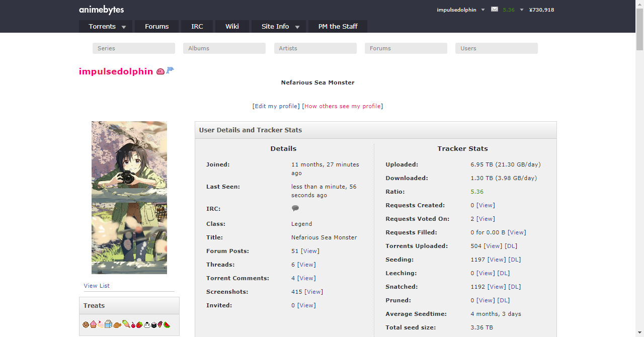Expand the impulsedolphin user dropdown arrow
The width and height of the screenshot is (644, 337).
pos(483,10)
